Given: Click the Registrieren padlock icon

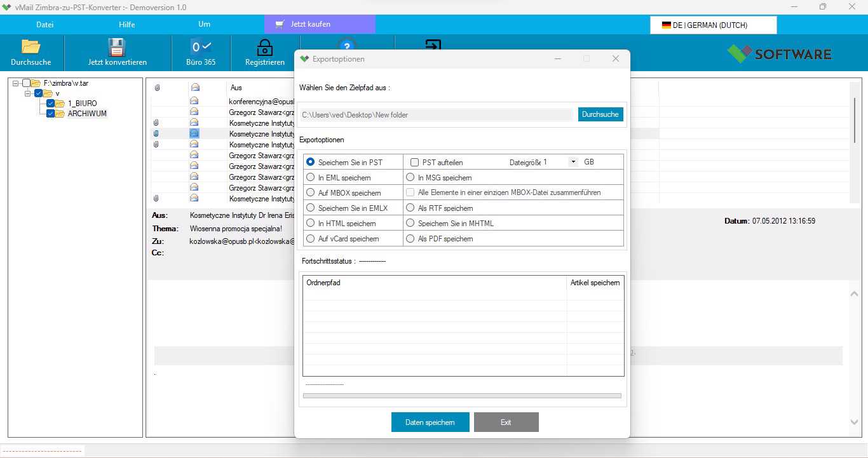Looking at the screenshot, I should click(264, 48).
